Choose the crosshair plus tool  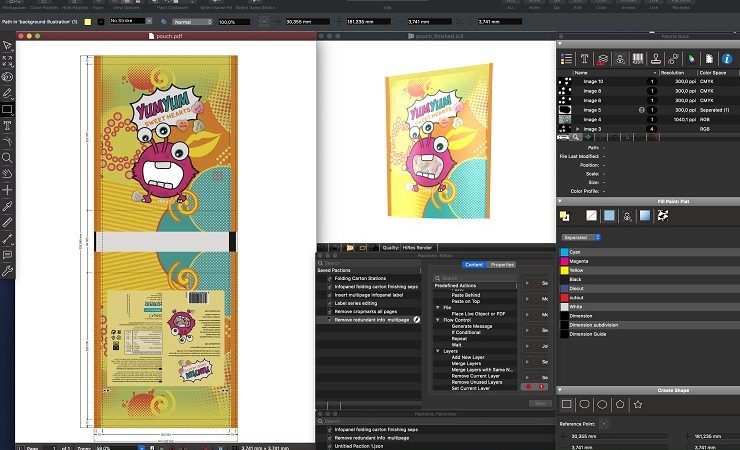pos(7,190)
